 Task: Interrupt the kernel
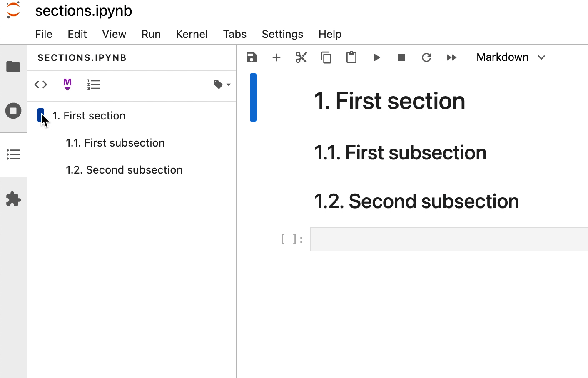(401, 57)
